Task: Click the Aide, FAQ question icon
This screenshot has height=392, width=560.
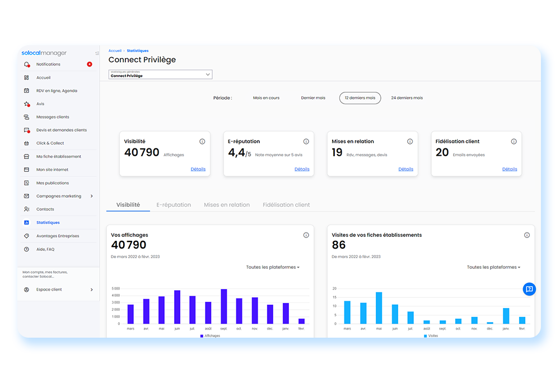Action: [26, 249]
